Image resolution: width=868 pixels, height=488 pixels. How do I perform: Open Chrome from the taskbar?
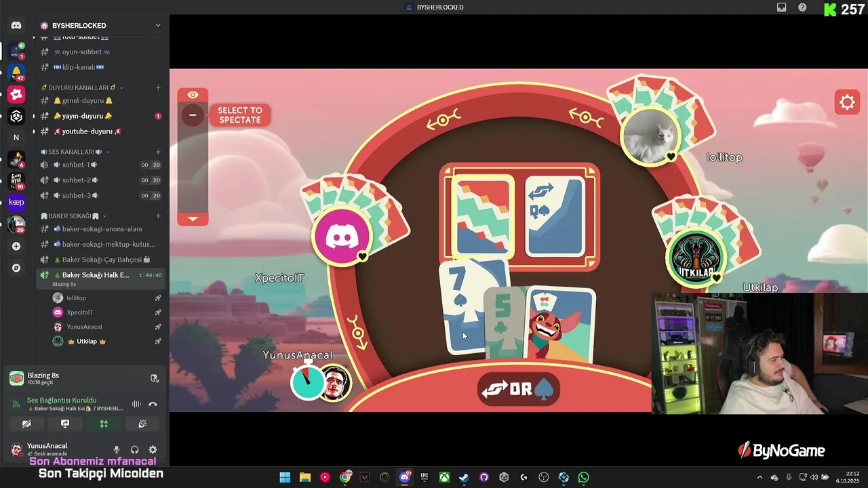click(x=345, y=477)
